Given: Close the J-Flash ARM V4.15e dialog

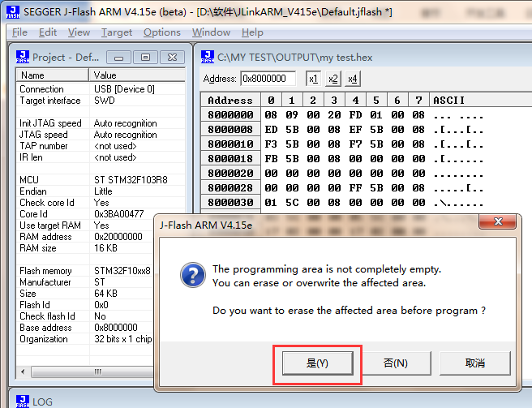Looking at the screenshot, I should click(498, 221).
